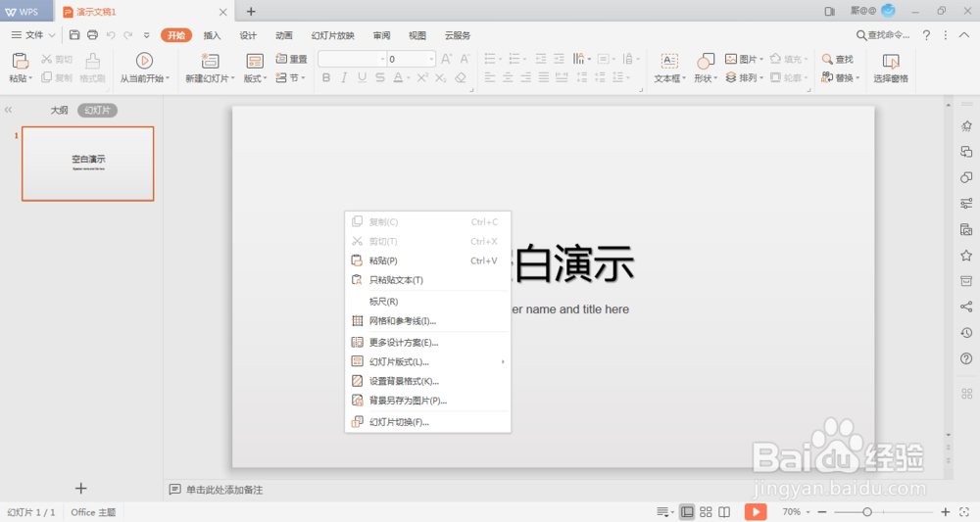Open new document tab plus button
Screen dimensions: 980x522
pyautogui.click(x=251, y=11)
